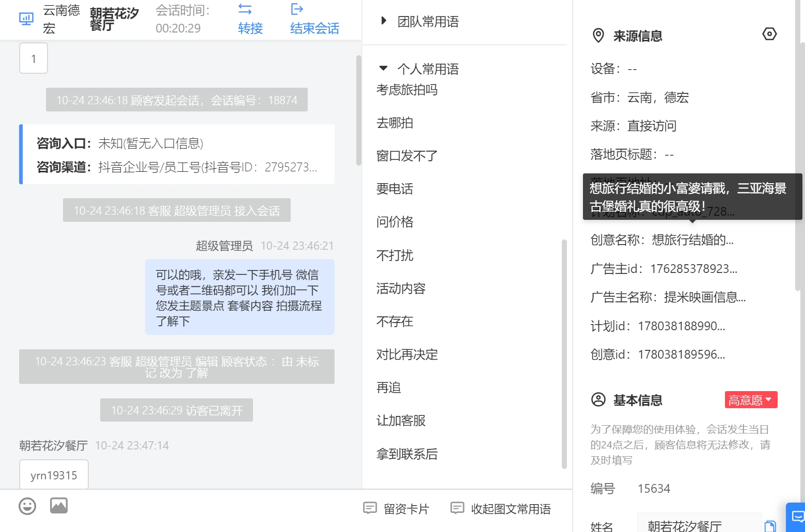Click system notice 超级管理员 接入会话
Image resolution: width=805 pixels, height=532 pixels.
pyautogui.click(x=177, y=210)
